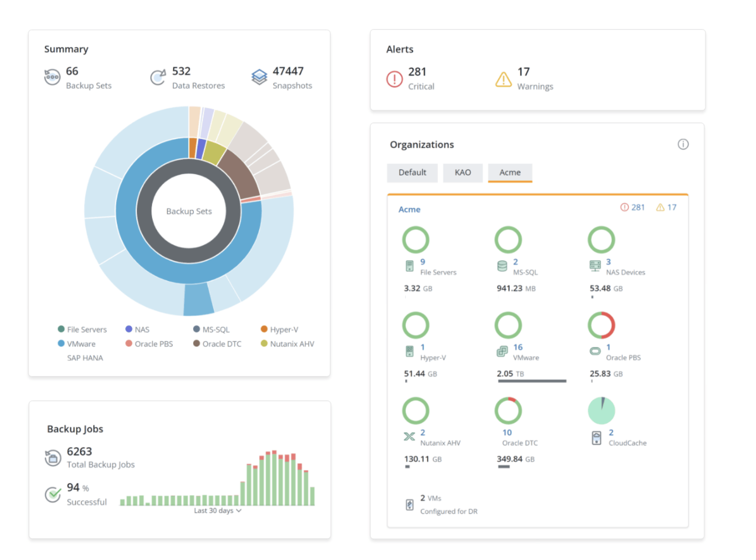The height and width of the screenshot is (560, 756).
Task: Click the 281 Critical alerts count
Action: [x=417, y=72]
